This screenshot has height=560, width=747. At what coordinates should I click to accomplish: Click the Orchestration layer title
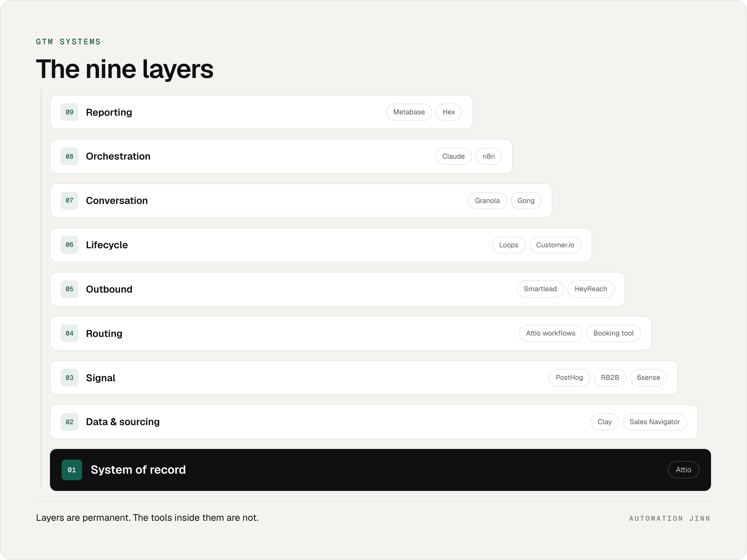[118, 156]
